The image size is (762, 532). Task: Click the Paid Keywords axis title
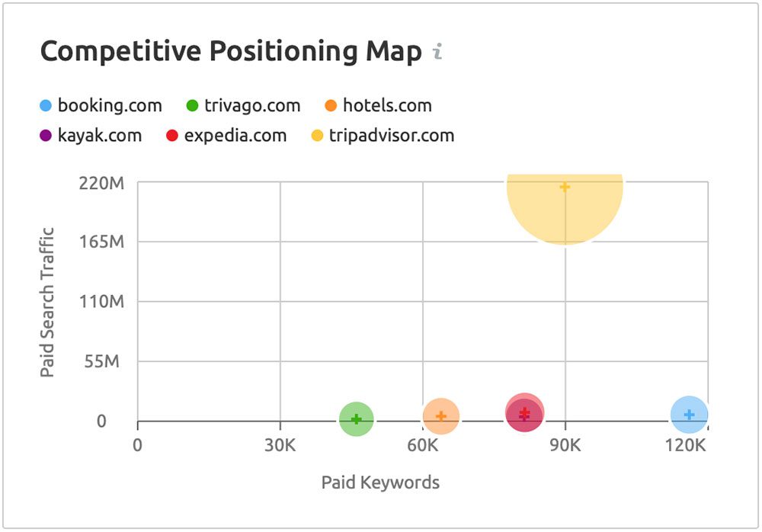380,482
